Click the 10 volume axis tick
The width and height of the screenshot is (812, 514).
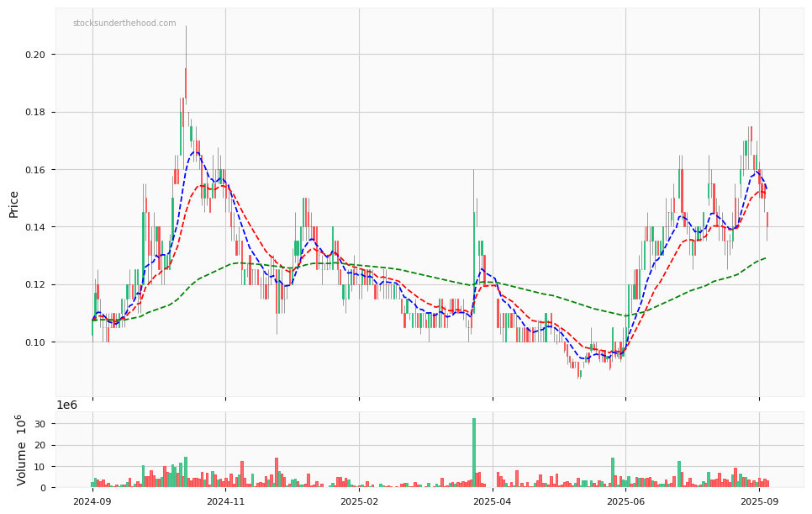point(41,466)
